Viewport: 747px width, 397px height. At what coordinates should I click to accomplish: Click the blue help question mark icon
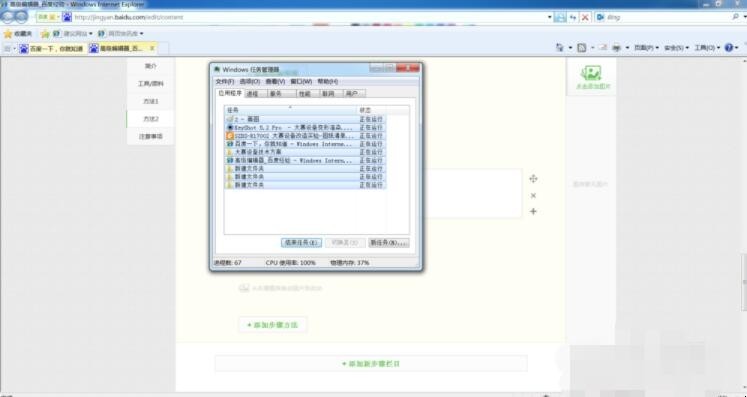[x=729, y=48]
